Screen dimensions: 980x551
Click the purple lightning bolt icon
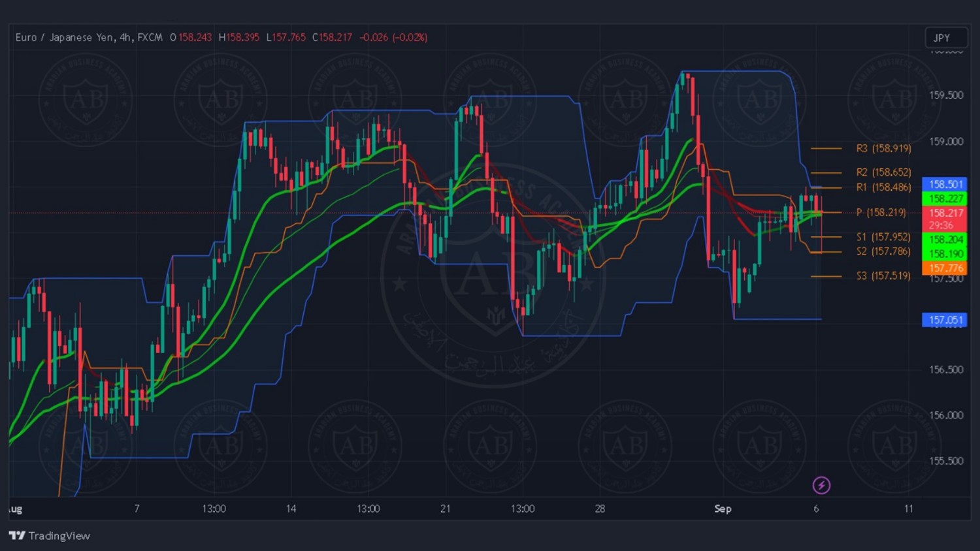pos(821,485)
